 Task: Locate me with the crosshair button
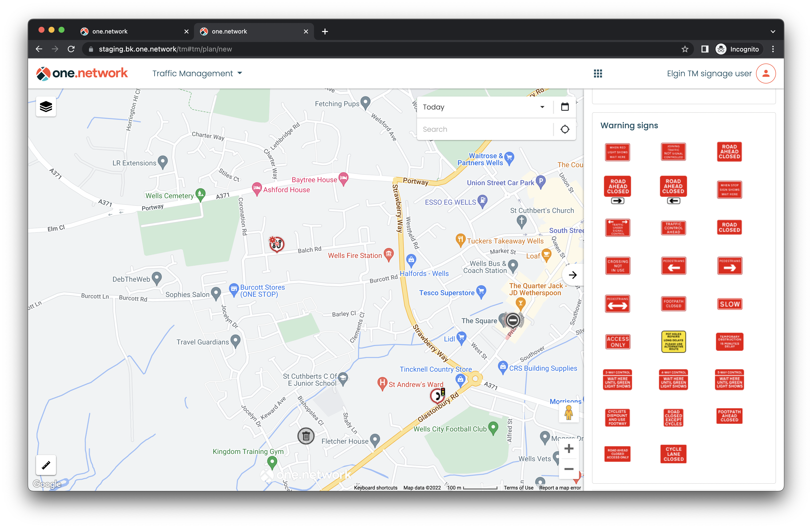click(565, 129)
